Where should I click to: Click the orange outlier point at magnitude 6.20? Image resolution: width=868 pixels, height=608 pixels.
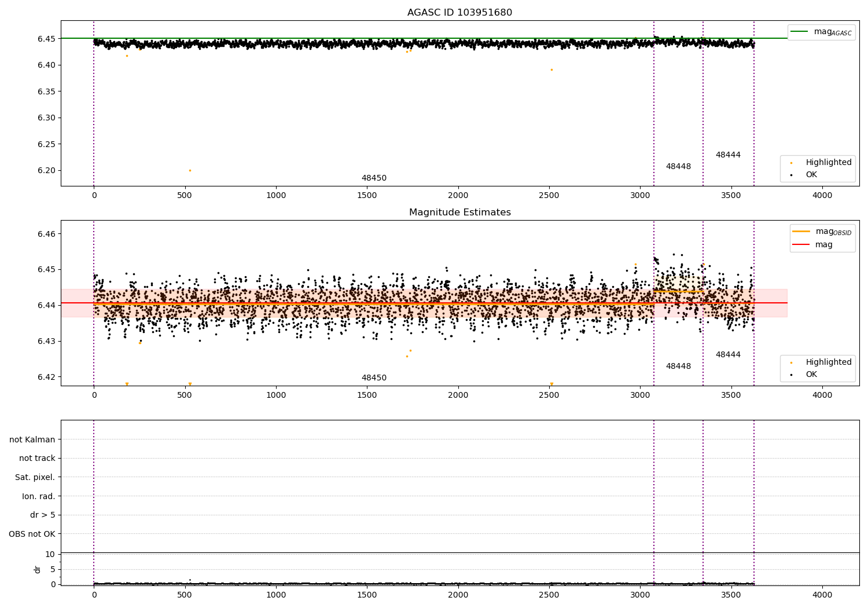tap(190, 170)
